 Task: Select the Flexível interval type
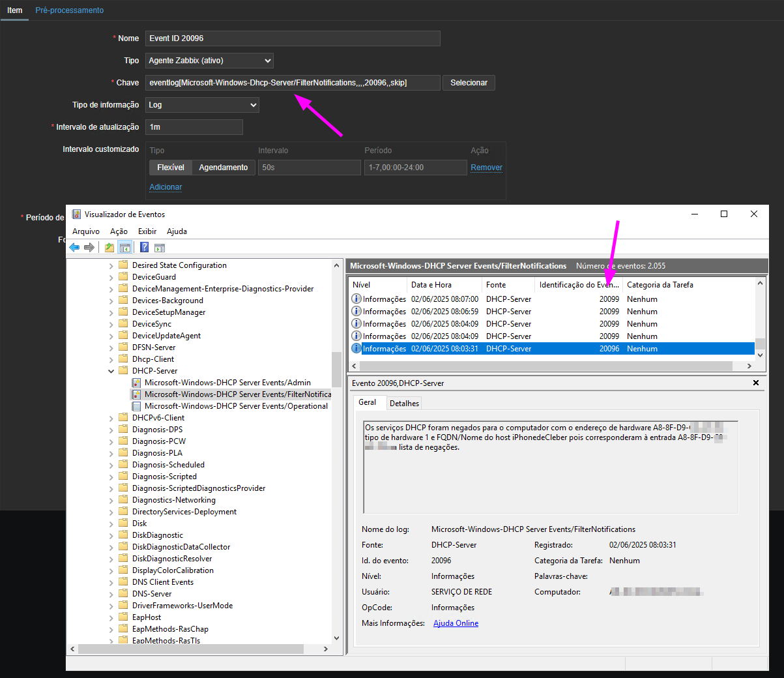click(x=170, y=168)
